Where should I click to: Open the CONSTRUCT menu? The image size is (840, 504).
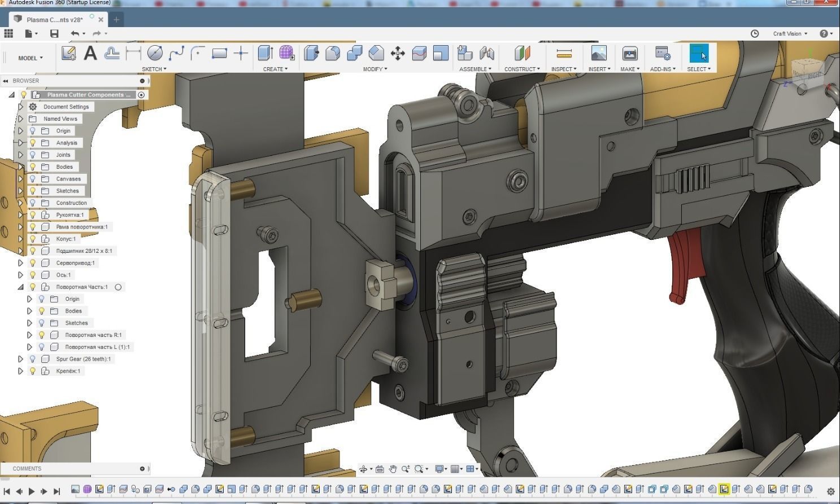coord(522,69)
